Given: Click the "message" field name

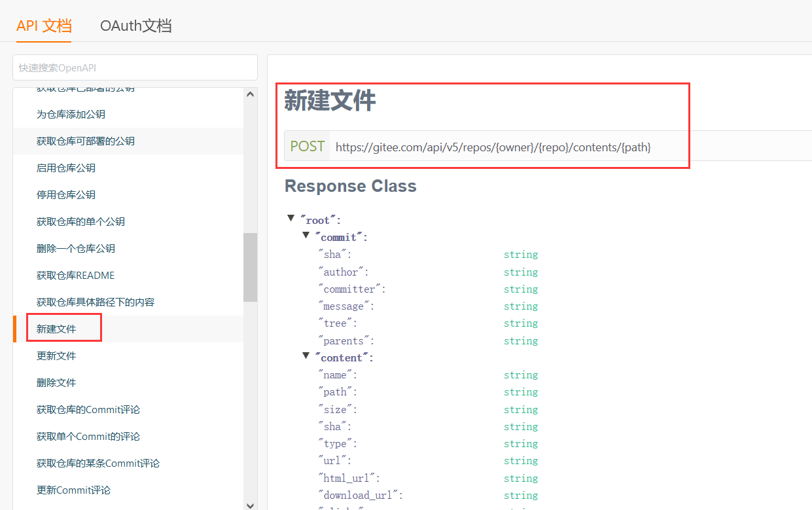Looking at the screenshot, I should pos(346,306).
